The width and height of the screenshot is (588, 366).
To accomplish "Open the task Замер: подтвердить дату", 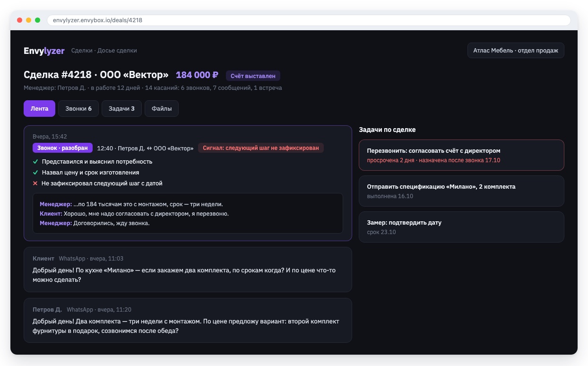I will point(461,227).
